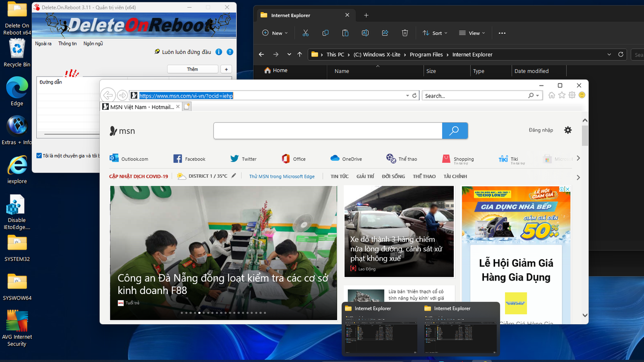Image resolution: width=644 pixels, height=362 pixels.
Task: Click the Internet Explorer forward arrow button
Action: pos(122,95)
